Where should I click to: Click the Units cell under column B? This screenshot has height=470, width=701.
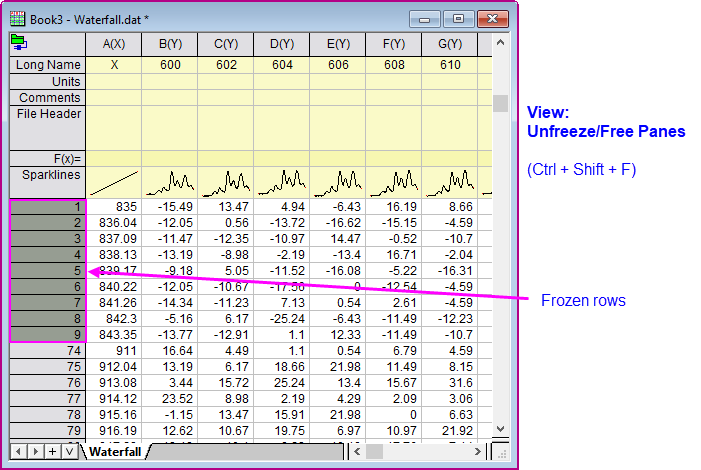pyautogui.click(x=170, y=81)
